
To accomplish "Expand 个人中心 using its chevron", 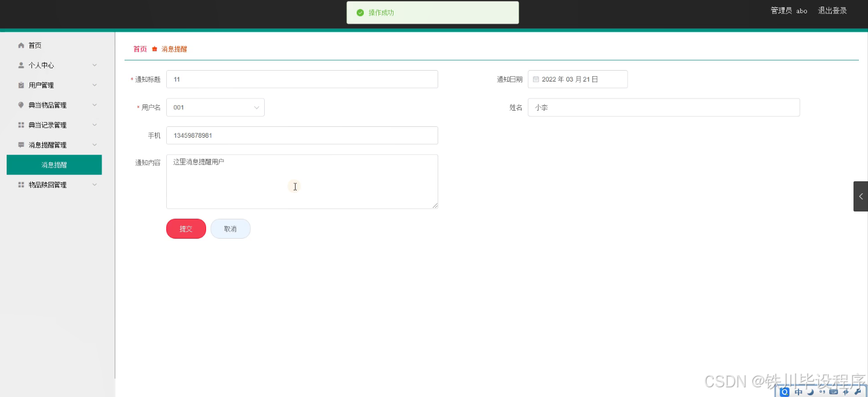I will [x=94, y=65].
